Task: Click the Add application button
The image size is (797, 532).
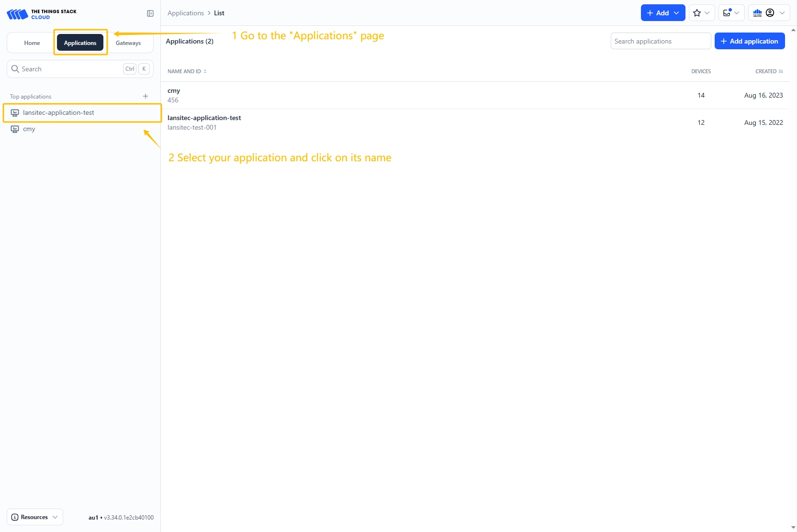Action: pyautogui.click(x=749, y=41)
